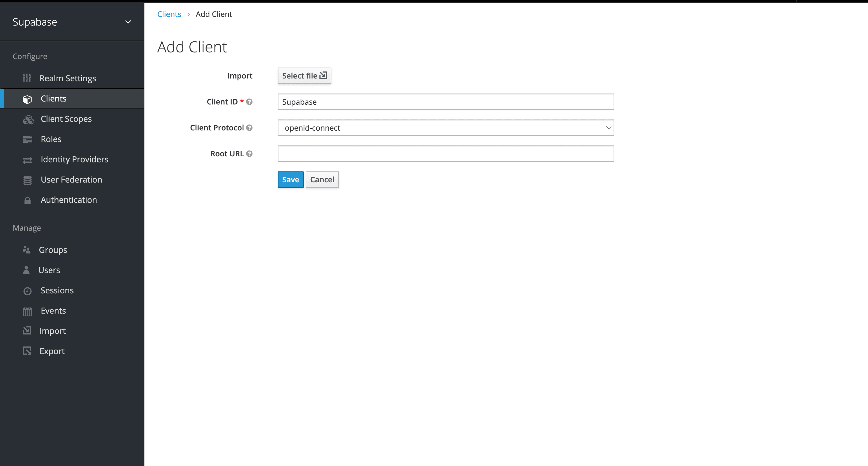Click the Authentication lock icon
The width and height of the screenshot is (868, 466).
[28, 200]
